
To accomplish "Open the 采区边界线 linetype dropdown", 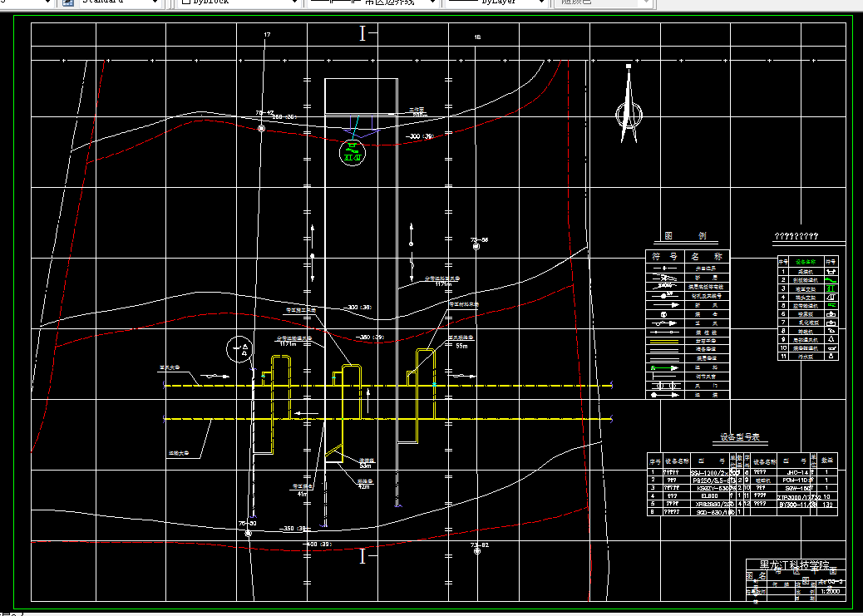I will [x=432, y=2].
